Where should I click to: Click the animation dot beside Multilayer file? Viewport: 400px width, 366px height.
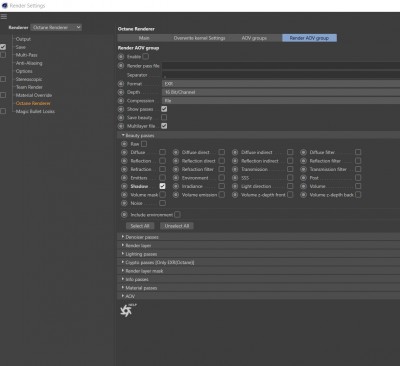tap(121, 126)
